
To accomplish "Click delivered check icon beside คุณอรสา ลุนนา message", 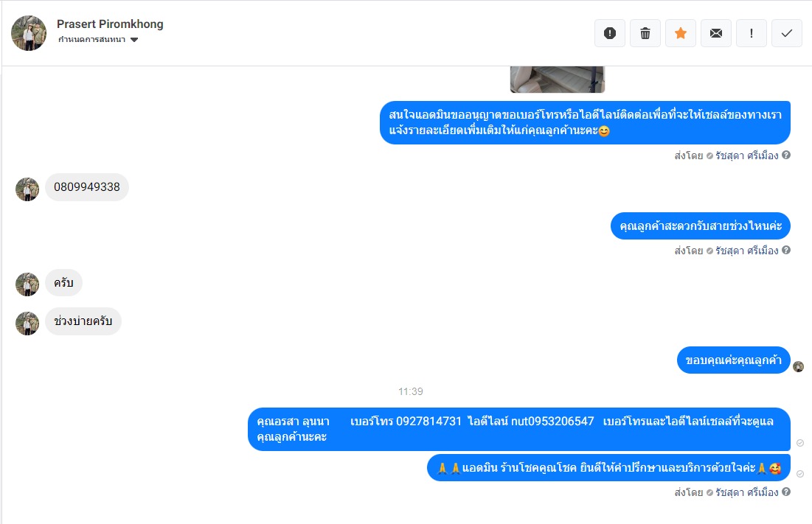I will [800, 443].
